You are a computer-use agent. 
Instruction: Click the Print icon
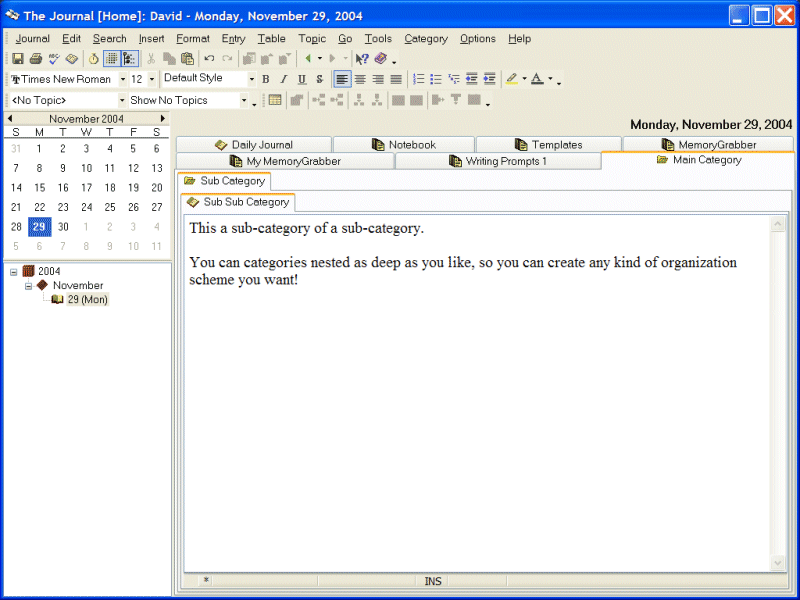(36, 59)
